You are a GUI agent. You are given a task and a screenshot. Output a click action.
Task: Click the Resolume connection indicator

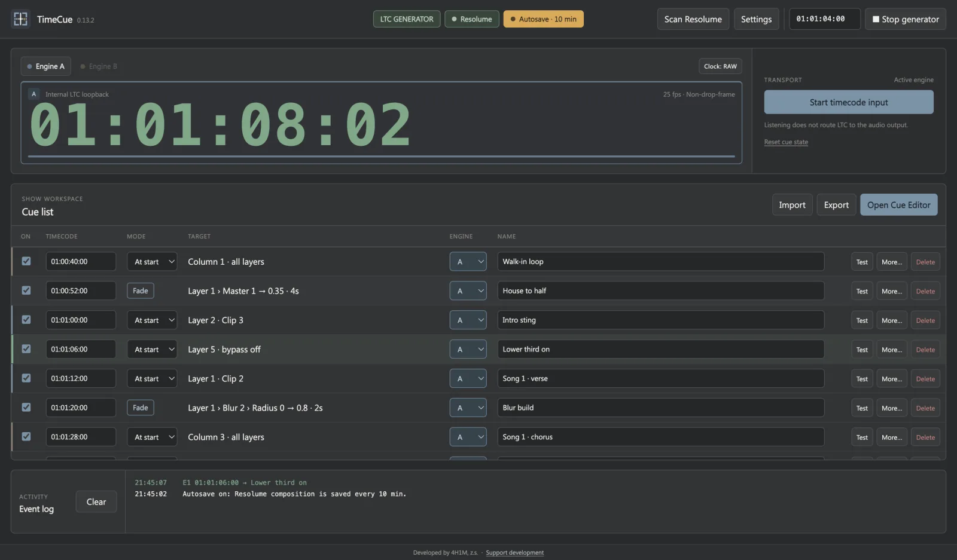click(472, 19)
